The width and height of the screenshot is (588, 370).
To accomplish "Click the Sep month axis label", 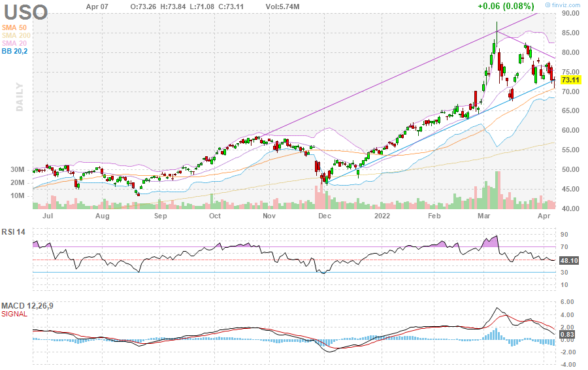I will tap(160, 216).
